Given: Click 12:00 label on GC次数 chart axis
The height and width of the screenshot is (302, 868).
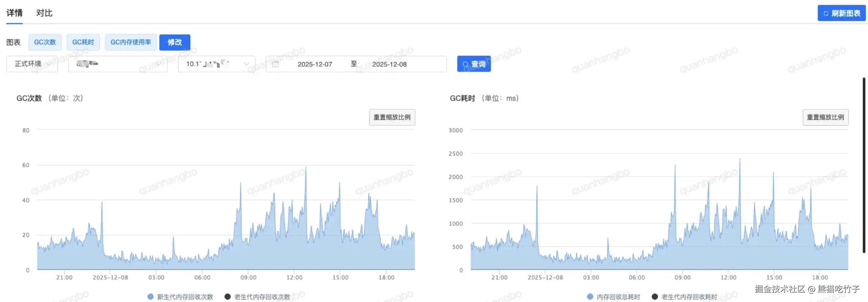Looking at the screenshot, I should point(294,278).
